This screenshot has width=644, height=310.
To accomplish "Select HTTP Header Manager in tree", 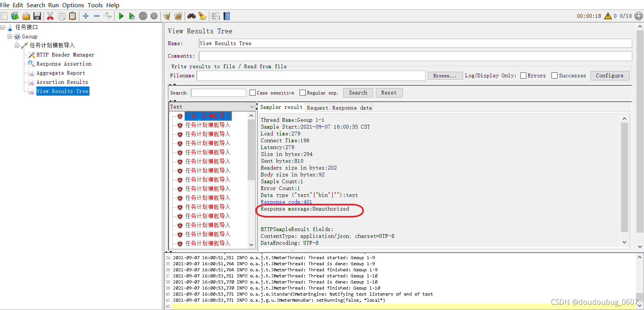I will (x=65, y=55).
